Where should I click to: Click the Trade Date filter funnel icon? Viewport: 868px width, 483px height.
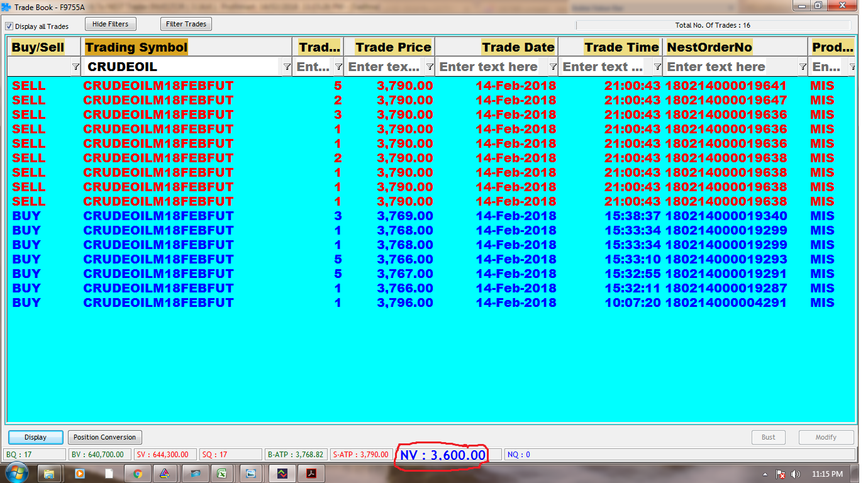pyautogui.click(x=553, y=67)
